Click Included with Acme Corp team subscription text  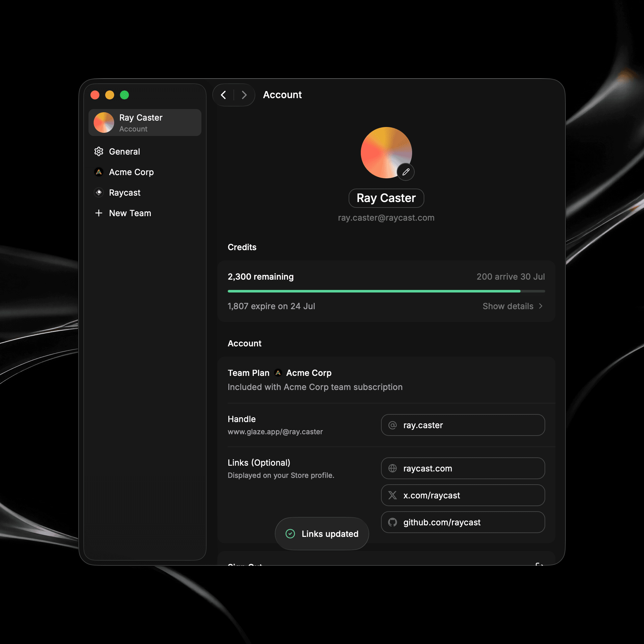[x=315, y=387]
